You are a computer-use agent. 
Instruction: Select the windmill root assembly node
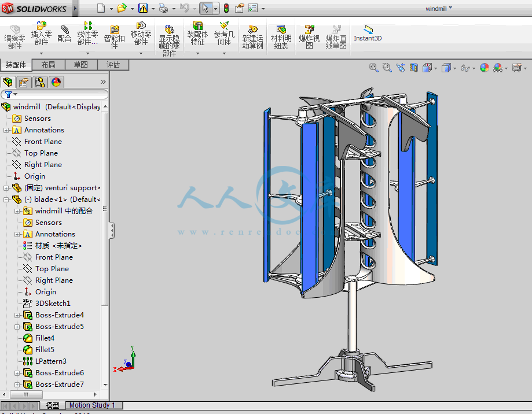pyautogui.click(x=51, y=107)
